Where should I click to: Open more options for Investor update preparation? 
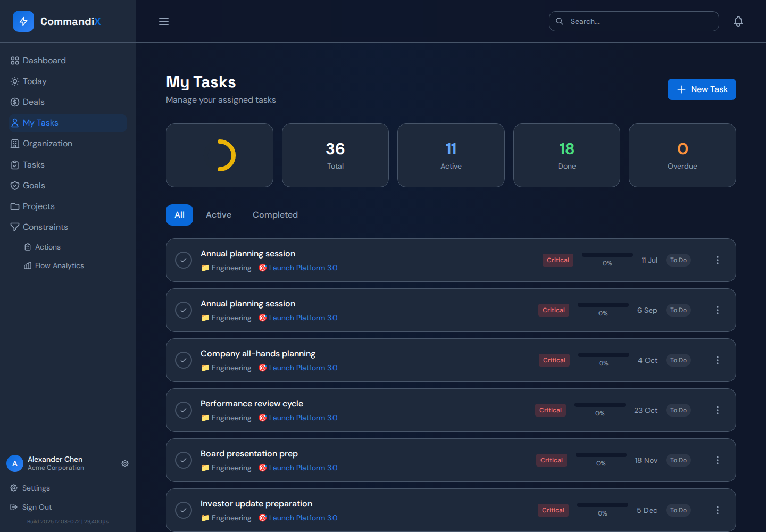(x=718, y=510)
